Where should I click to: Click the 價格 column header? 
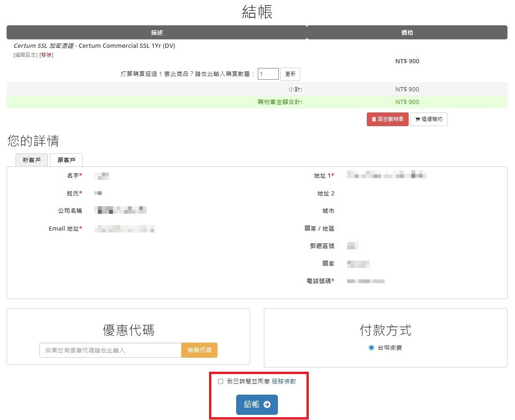tap(407, 32)
